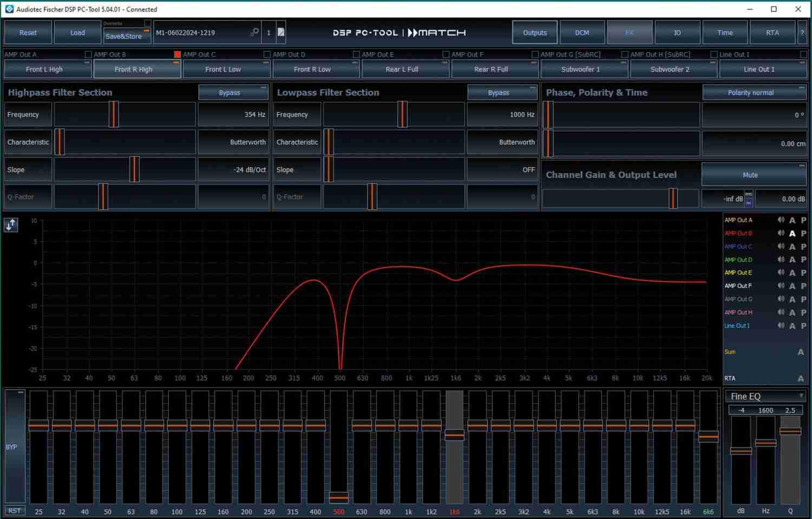Click the Save&Store button

(127, 36)
